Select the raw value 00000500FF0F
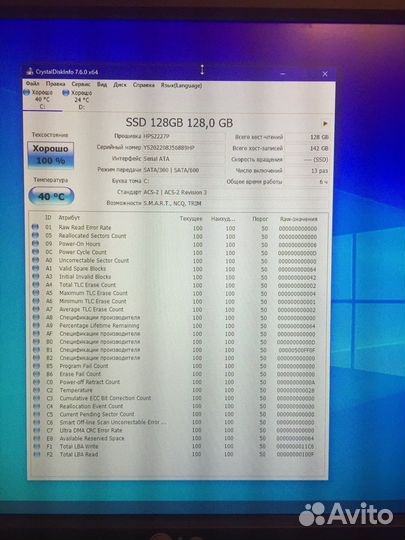The width and height of the screenshot is (405, 540). click(x=297, y=350)
